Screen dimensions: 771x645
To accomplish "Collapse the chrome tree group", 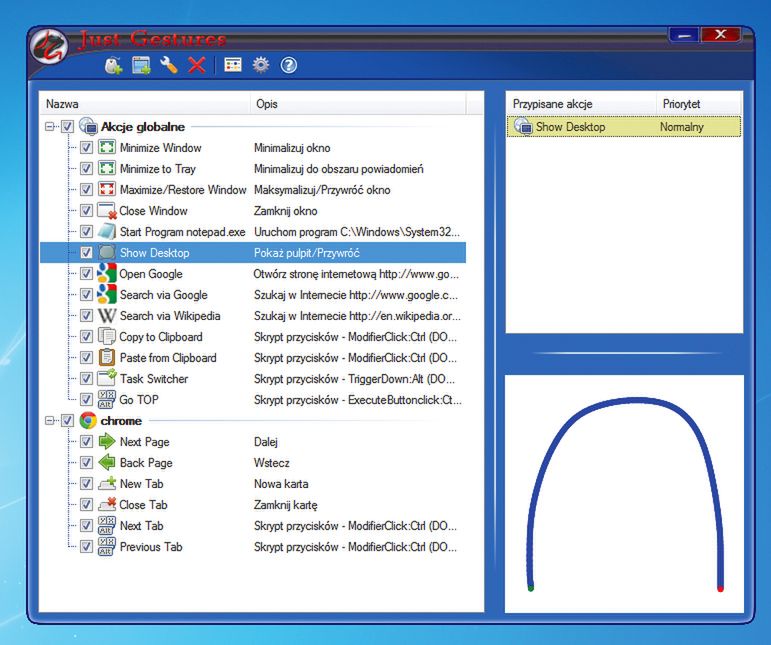I will tap(50, 421).
